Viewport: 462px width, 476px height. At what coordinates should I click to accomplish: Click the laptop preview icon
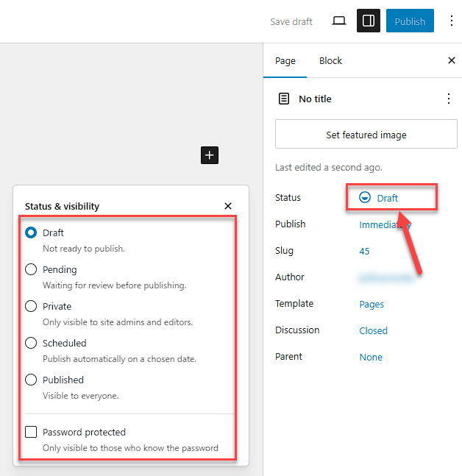point(339,21)
